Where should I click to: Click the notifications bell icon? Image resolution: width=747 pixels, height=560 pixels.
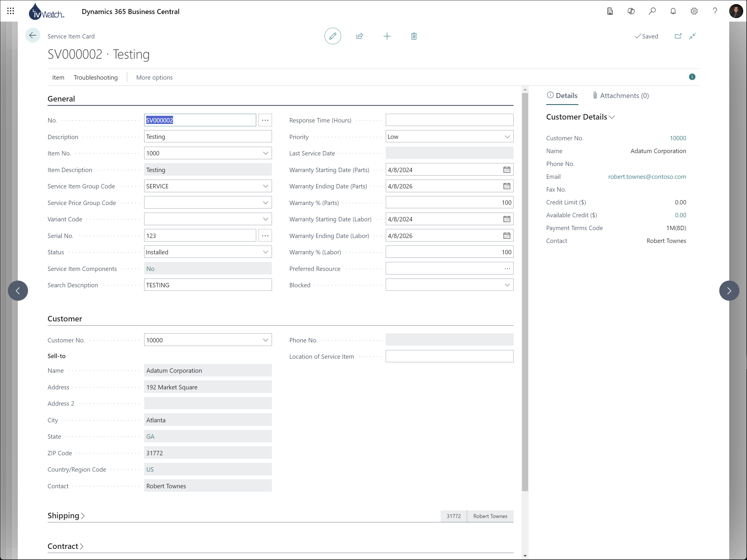(673, 10)
